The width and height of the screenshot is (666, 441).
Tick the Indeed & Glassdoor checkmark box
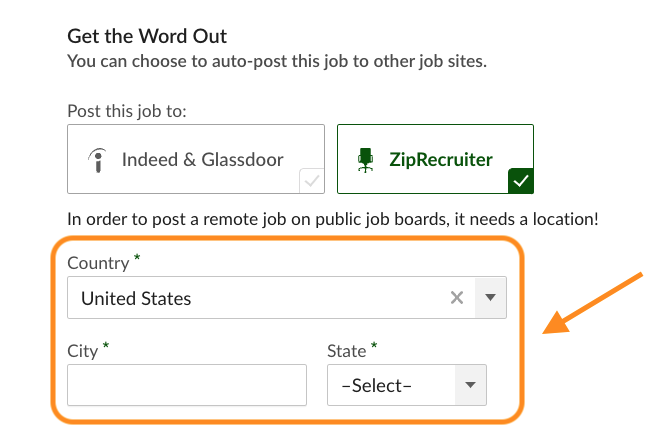coord(312,181)
